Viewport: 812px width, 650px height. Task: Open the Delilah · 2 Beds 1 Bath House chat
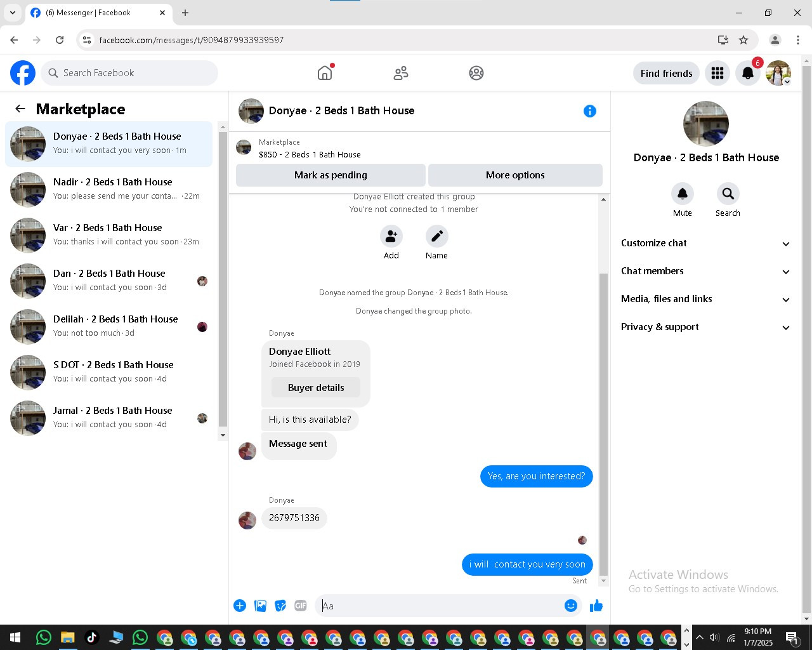pos(109,327)
